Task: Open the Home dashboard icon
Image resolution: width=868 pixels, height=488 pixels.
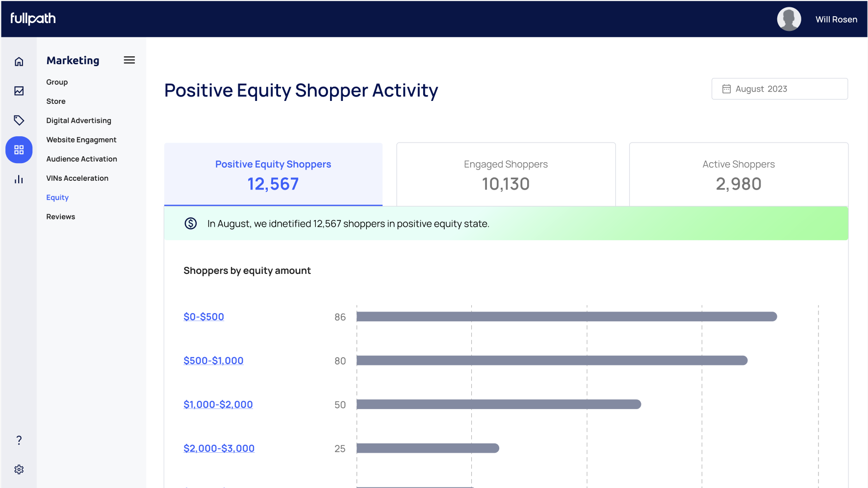Action: point(19,62)
